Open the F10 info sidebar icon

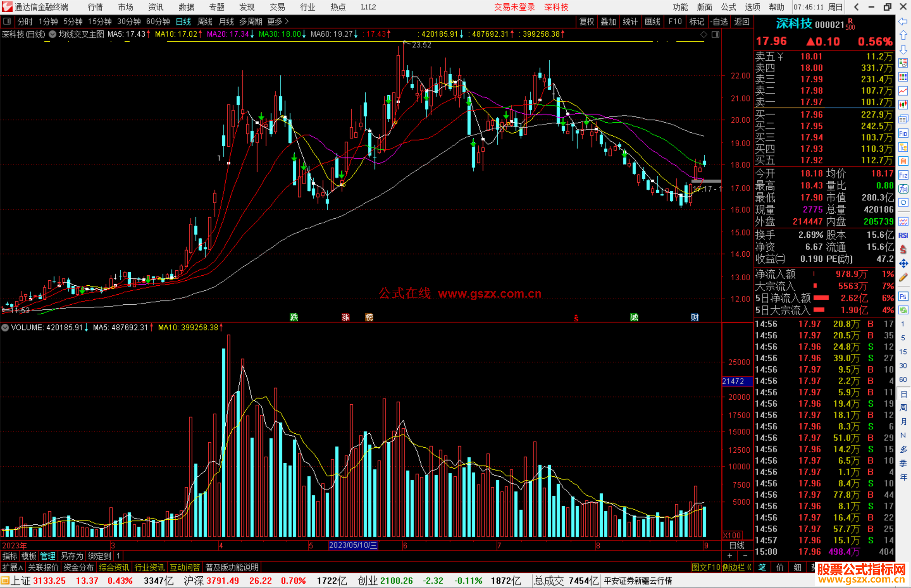pos(903,134)
